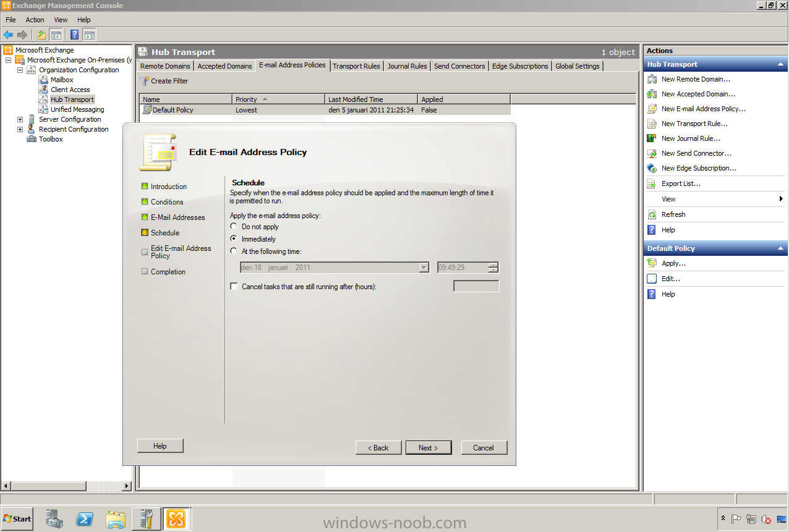Collapse the Microsoft Exchange On-Premises tree node
789x532 pixels.
8,60
